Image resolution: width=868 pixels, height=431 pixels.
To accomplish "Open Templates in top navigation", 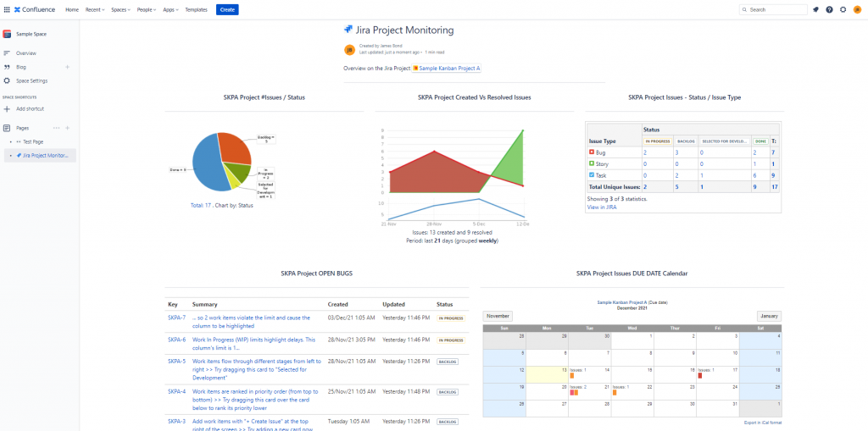I will pos(196,9).
